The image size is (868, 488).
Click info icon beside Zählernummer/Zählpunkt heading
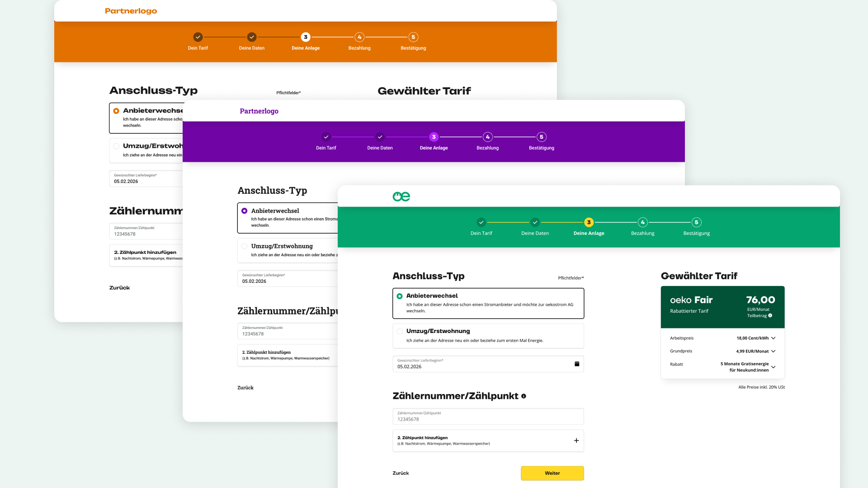tap(524, 396)
